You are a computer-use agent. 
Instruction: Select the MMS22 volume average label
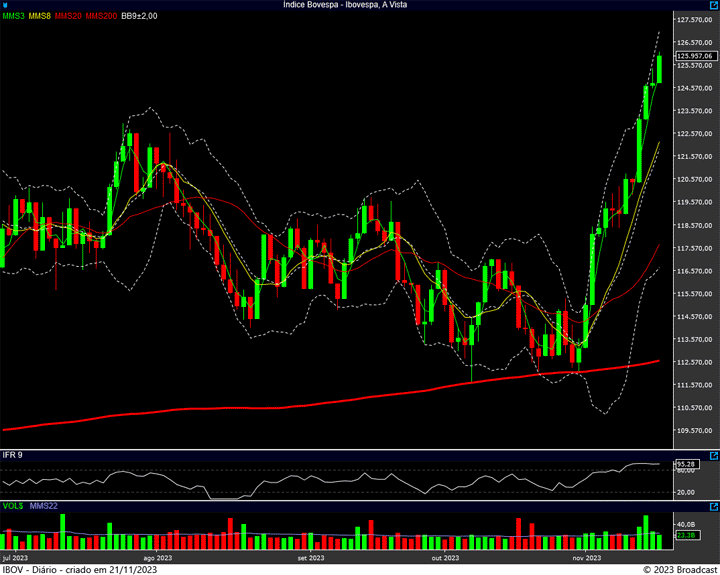click(44, 506)
